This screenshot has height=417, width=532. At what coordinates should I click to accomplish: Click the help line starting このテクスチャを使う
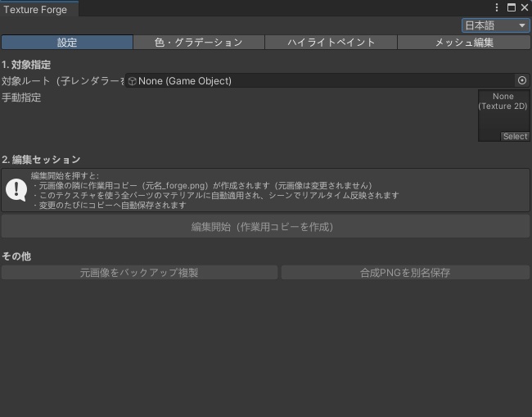pos(216,195)
